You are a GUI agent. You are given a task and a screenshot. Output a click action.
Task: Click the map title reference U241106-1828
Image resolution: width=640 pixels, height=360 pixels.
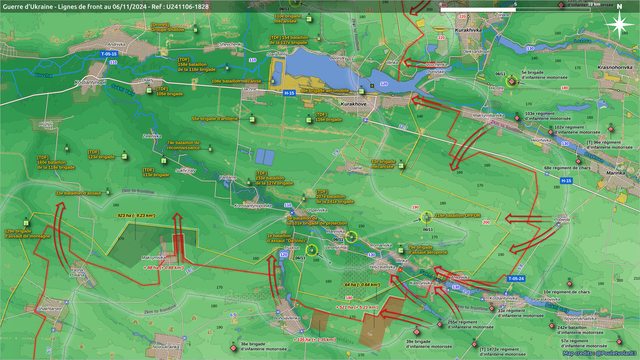187,6
